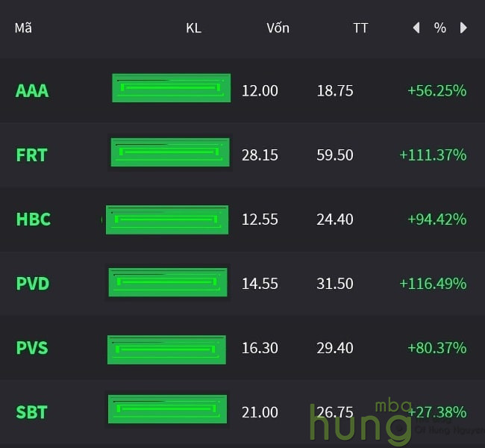Open the AAA stock ticker
485x448 pixels.
[x=32, y=91]
